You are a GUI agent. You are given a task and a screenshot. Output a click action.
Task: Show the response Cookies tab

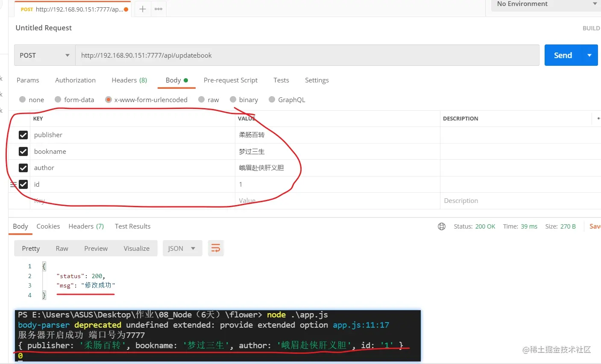coord(48,226)
